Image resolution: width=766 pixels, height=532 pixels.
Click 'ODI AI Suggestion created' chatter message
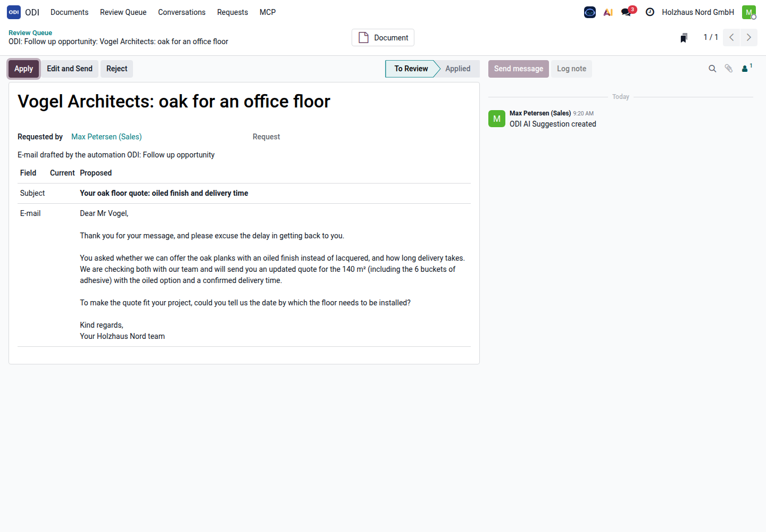[553, 124]
